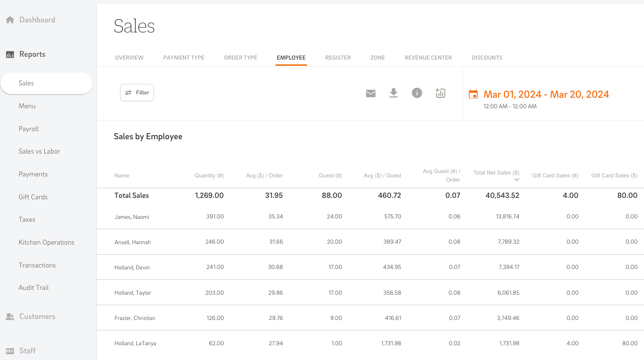Sort by Quantity (#) column header
The height and width of the screenshot is (360, 644).
(209, 175)
